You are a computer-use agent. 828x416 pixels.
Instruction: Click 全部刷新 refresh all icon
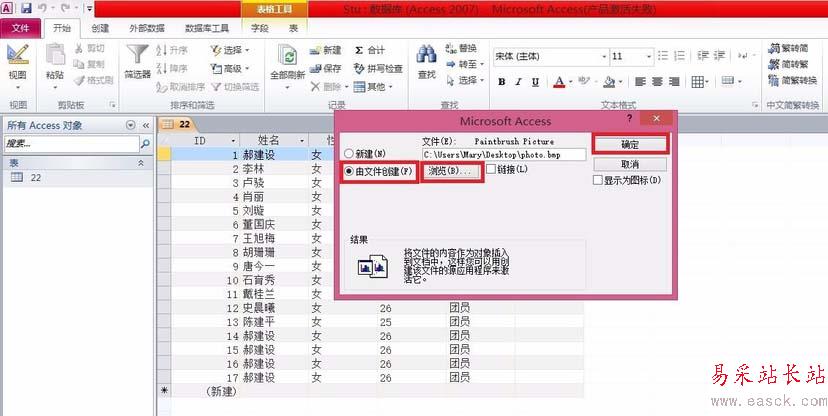287,55
